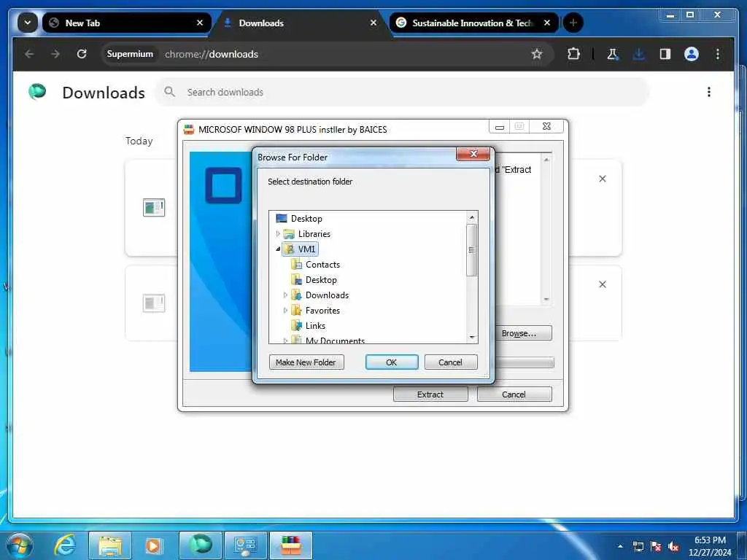Select the Links folder
Screen dimensions: 747x560
coord(309,326)
